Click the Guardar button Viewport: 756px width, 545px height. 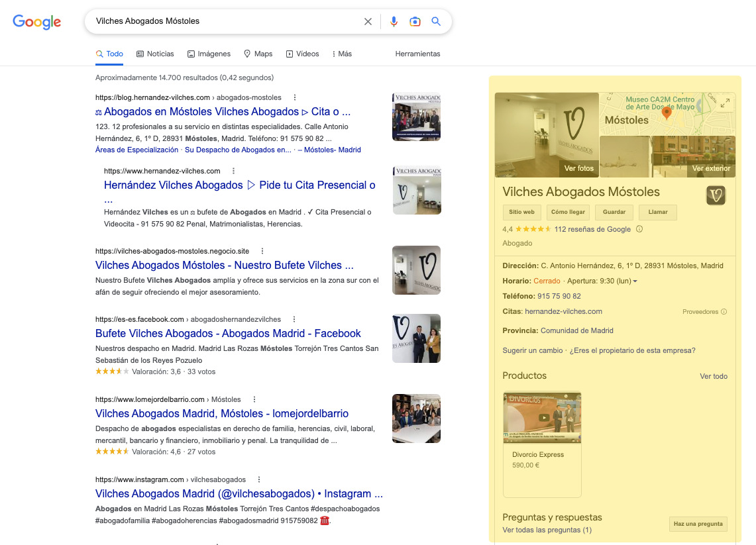(614, 212)
